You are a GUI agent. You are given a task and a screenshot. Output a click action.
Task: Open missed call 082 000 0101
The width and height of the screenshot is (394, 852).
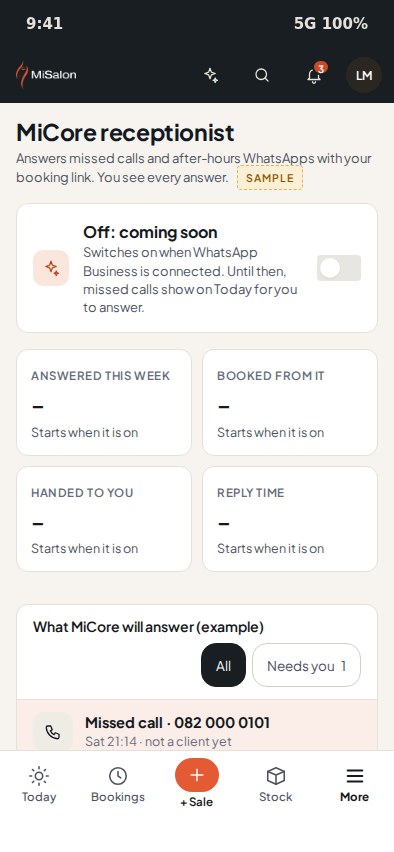197,725
